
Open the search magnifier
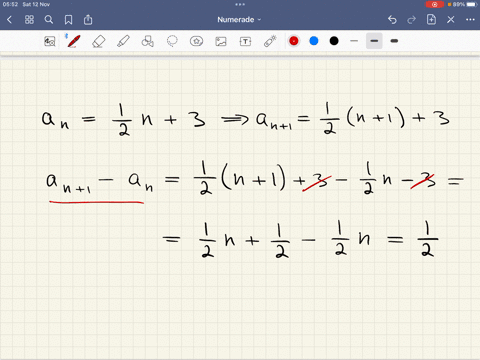point(49,20)
